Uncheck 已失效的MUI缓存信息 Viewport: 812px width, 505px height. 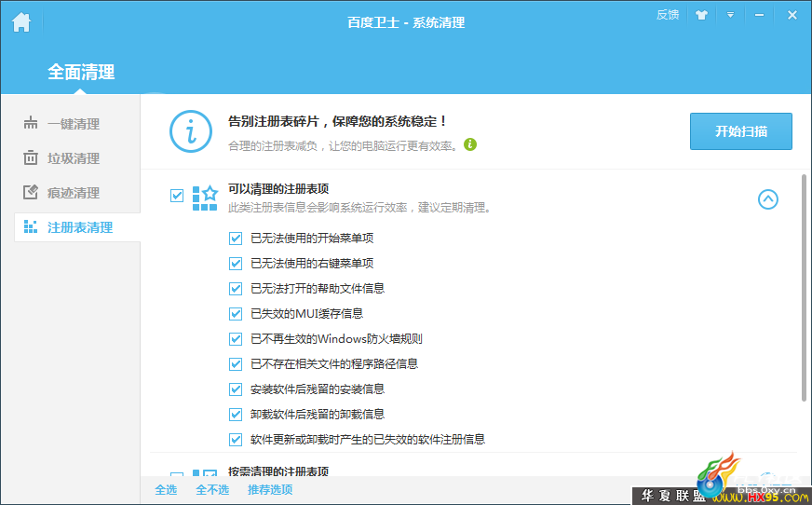tap(236, 314)
